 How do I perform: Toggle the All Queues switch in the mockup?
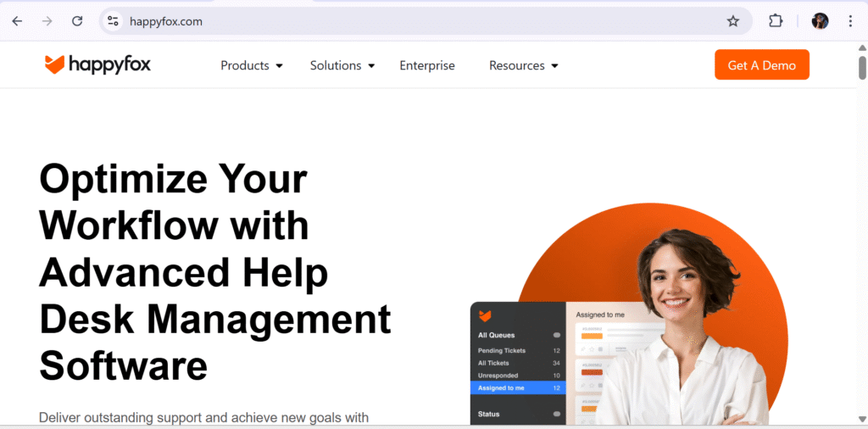click(556, 335)
